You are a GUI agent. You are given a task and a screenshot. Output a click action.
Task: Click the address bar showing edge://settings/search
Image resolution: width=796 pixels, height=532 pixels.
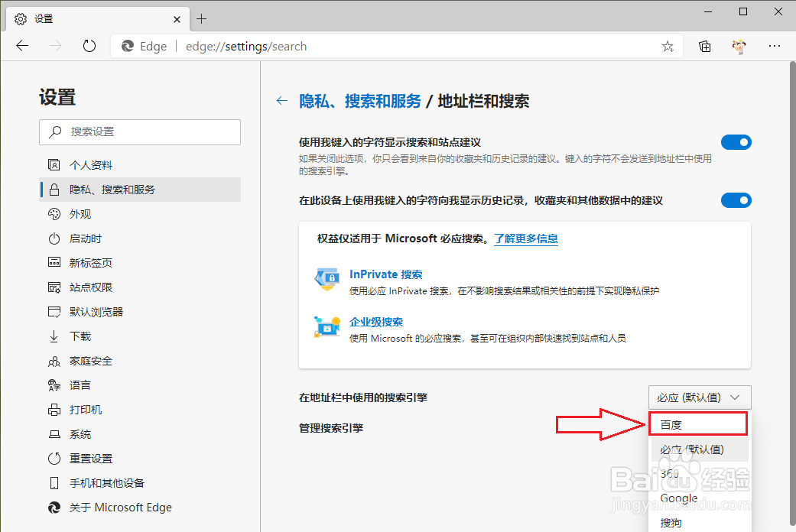click(396, 47)
